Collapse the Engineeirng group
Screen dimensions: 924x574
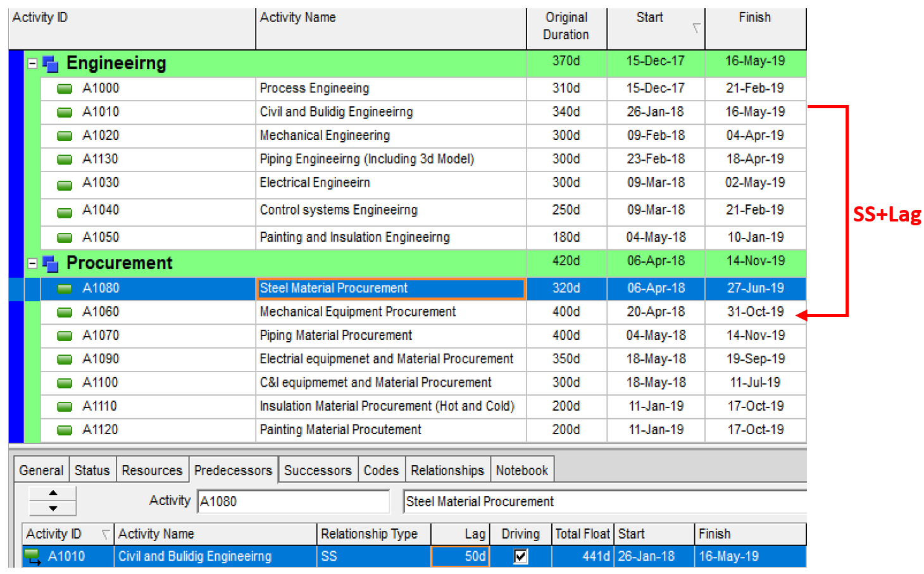[x=32, y=63]
